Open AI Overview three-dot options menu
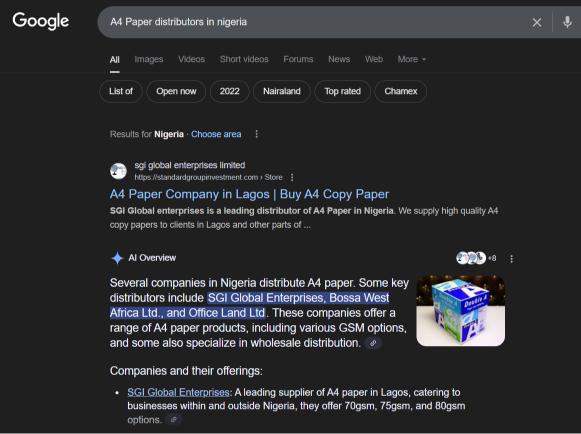The width and height of the screenshot is (581, 434). tap(511, 259)
